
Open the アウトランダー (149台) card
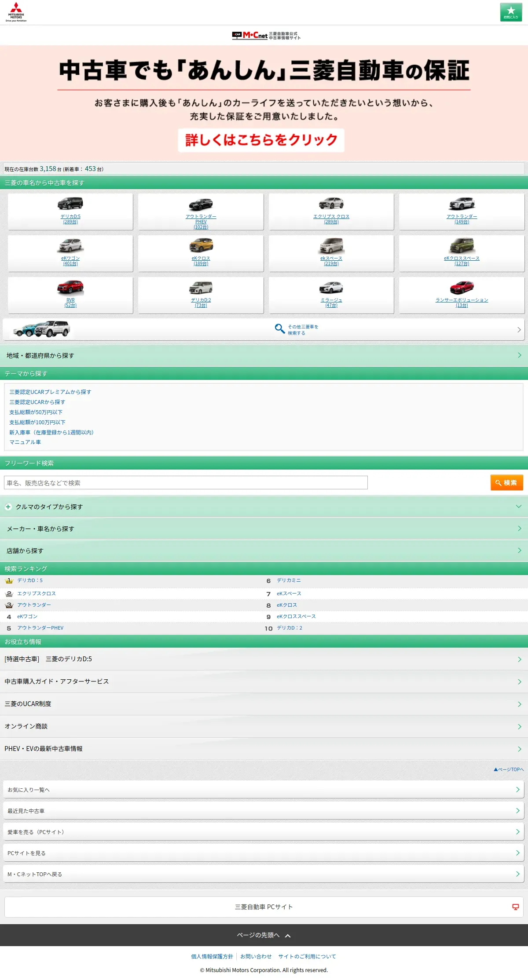pos(462,212)
